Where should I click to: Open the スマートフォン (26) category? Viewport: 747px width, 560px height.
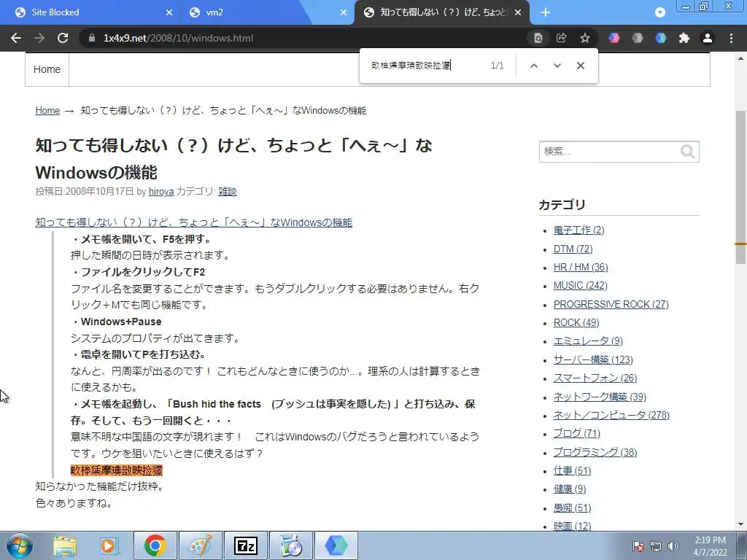(x=595, y=378)
